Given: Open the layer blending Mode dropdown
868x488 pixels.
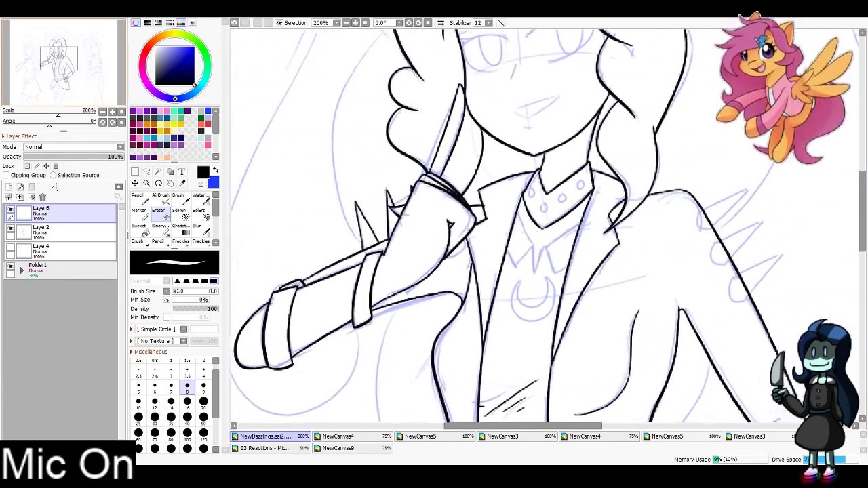Looking at the screenshot, I should 73,147.
